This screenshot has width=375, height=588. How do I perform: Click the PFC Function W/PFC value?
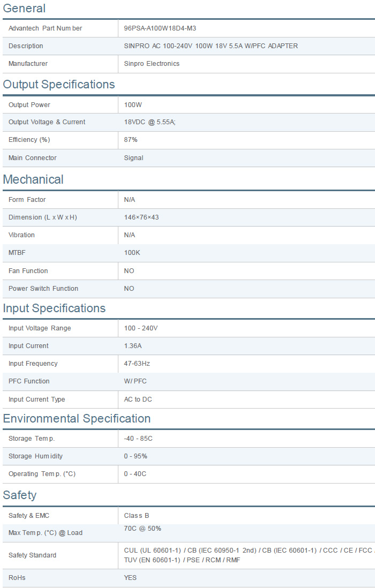(135, 381)
